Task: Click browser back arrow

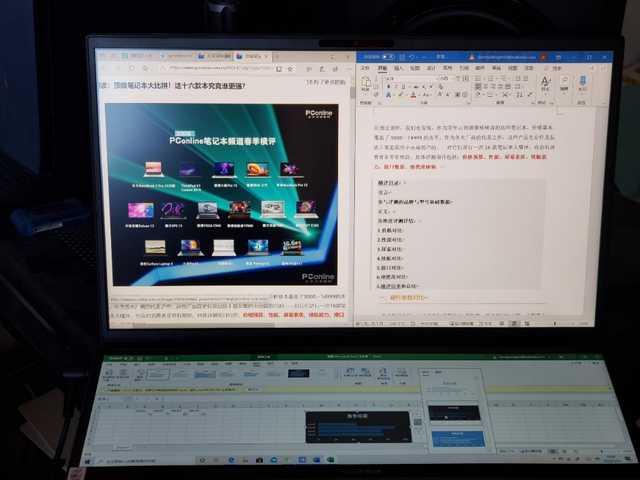Action: point(105,67)
